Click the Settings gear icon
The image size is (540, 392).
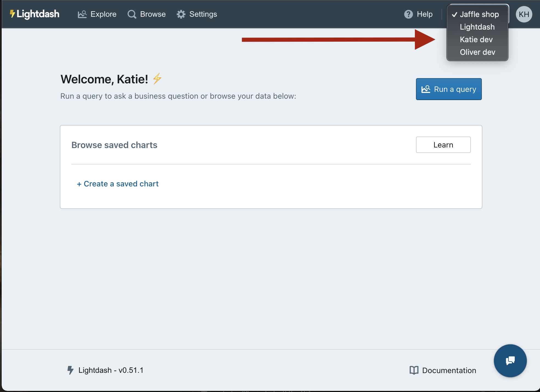pos(181,14)
